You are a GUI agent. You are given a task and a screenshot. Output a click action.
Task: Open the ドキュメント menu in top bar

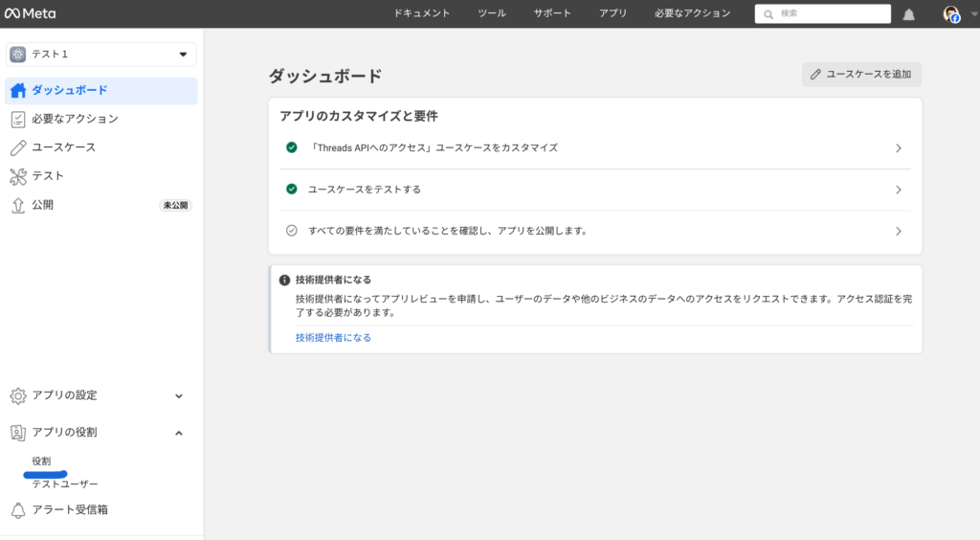tap(421, 13)
